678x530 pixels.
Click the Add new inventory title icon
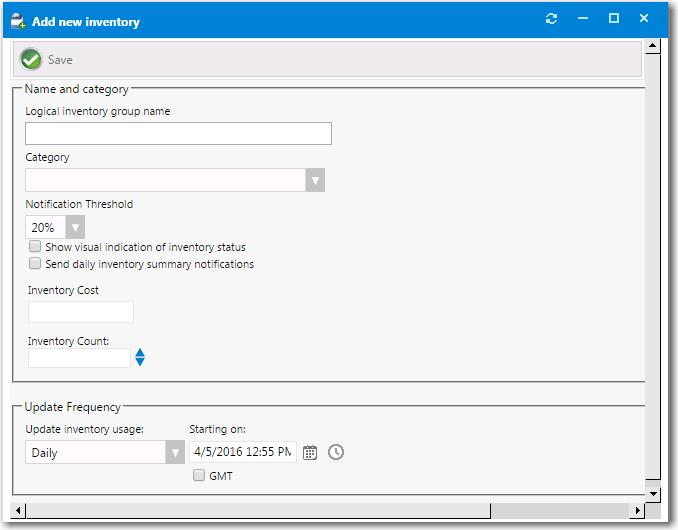[x=18, y=21]
